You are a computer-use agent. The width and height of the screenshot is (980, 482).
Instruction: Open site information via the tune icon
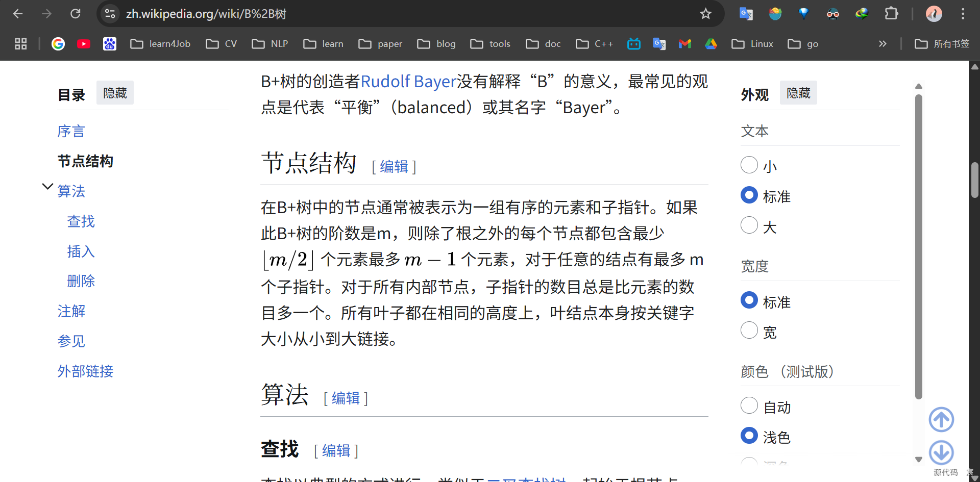tap(110, 14)
